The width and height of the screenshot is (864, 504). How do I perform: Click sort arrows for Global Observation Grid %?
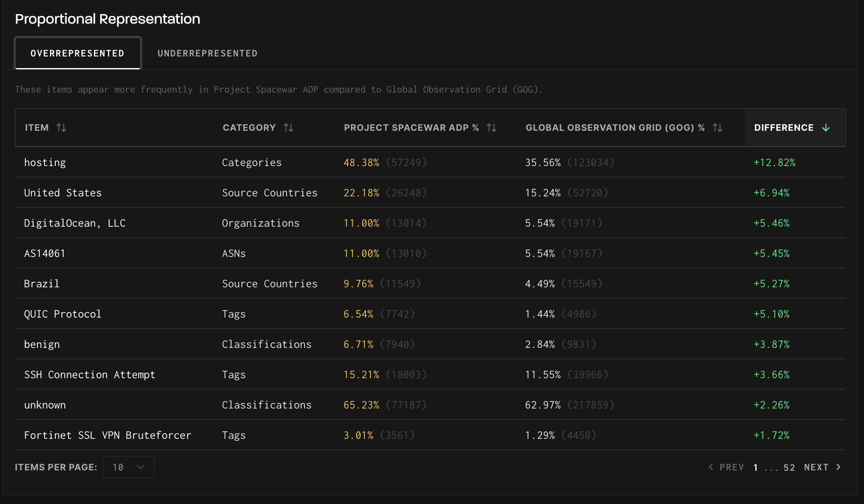coord(717,127)
